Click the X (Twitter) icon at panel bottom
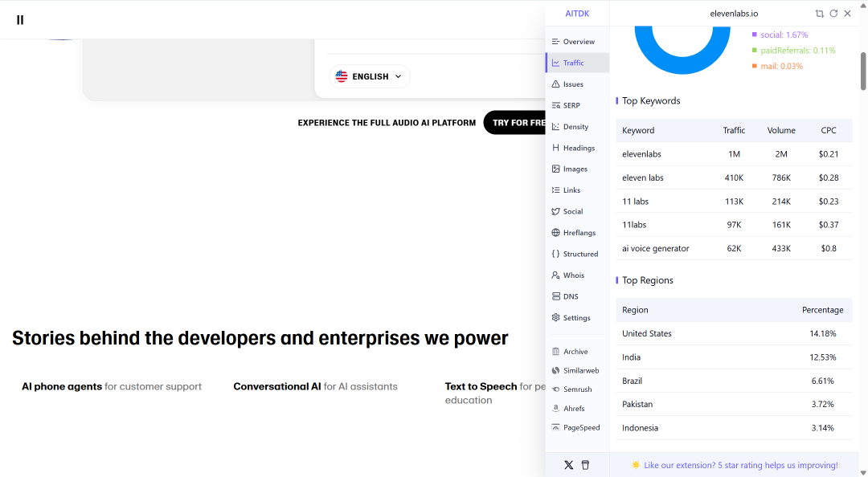The width and height of the screenshot is (868, 477). [x=568, y=465]
